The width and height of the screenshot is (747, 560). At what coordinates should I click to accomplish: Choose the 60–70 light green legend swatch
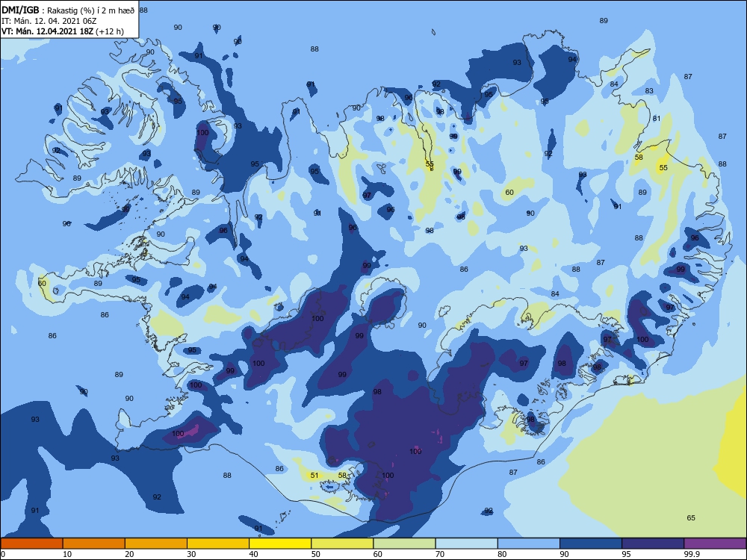click(404, 544)
